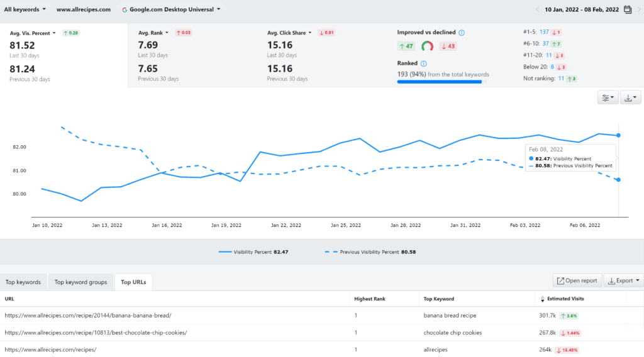Open the best-chocolate-chip-cookies URL
This screenshot has height=357, width=644.
(x=96, y=332)
